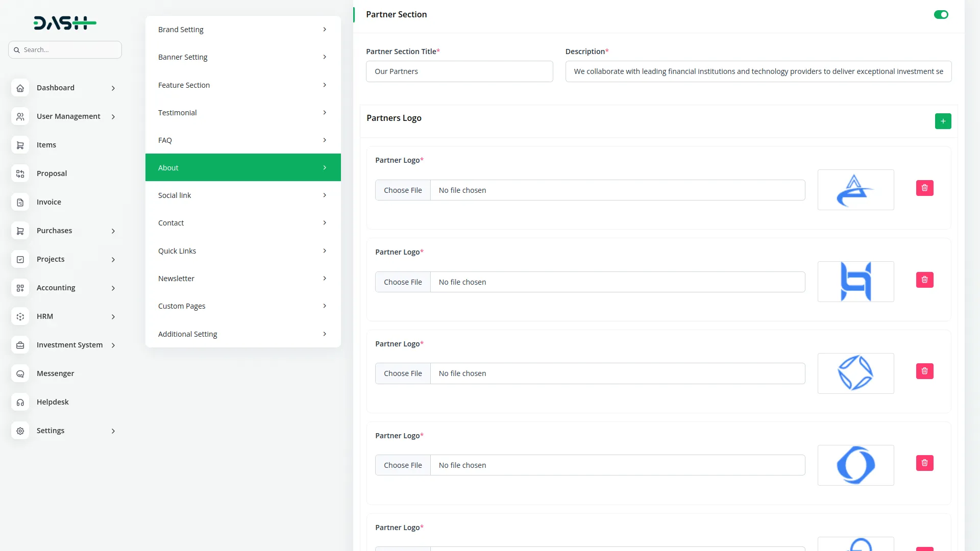980x551 pixels.
Task: Click the Invoice document icon
Action: tap(20, 203)
